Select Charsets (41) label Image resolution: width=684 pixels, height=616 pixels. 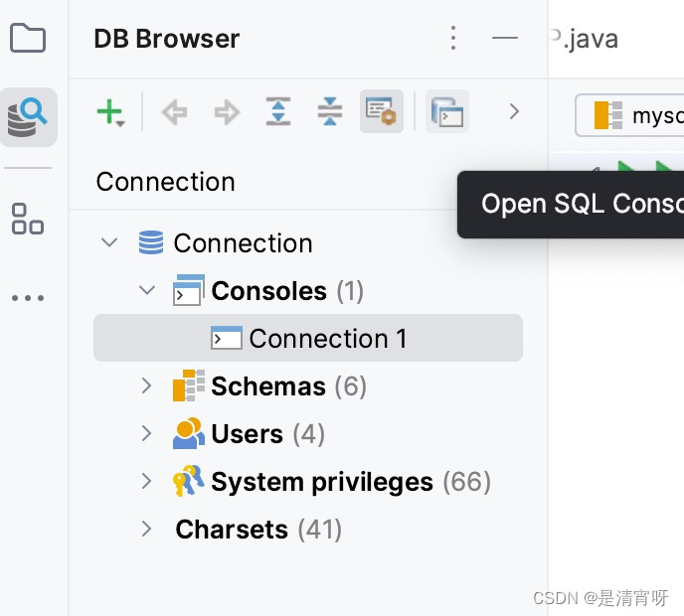(x=258, y=530)
